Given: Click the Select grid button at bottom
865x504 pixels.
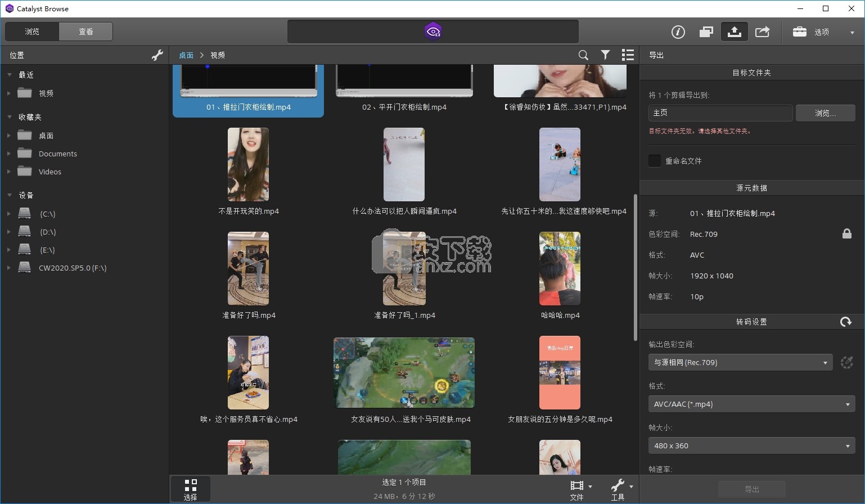Looking at the screenshot, I should pyautogui.click(x=191, y=489).
